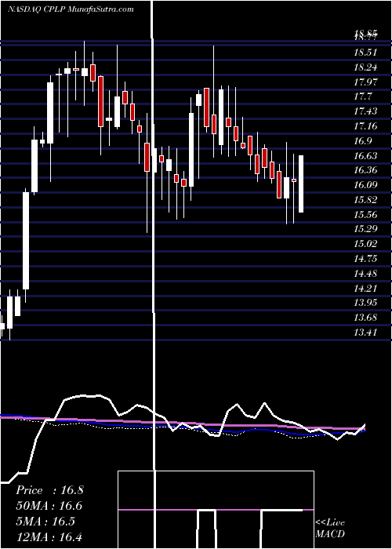Click the 14.21 price axis label
This screenshot has width=392, height=549.
coord(366,289)
